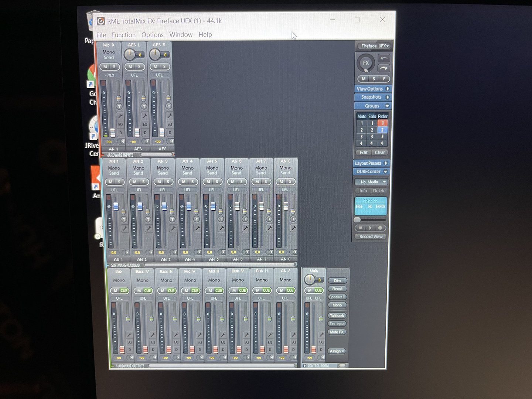Click software playback AN 1 fader handle

tap(116, 206)
